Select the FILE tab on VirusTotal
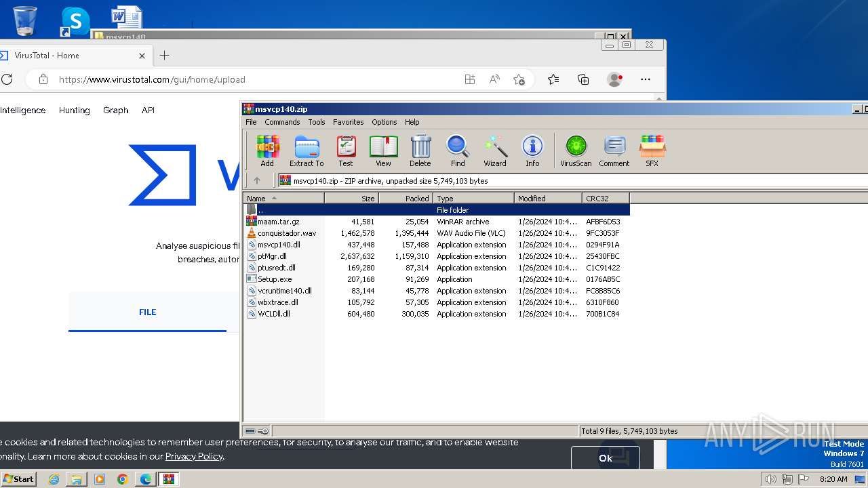Viewport: 868px width, 488px height. click(x=147, y=312)
